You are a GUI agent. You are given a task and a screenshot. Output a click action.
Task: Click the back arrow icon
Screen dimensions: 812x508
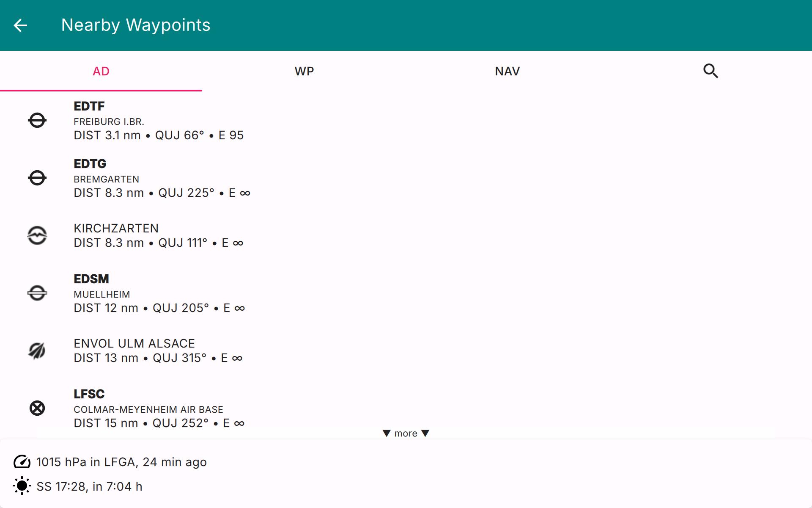click(x=20, y=25)
